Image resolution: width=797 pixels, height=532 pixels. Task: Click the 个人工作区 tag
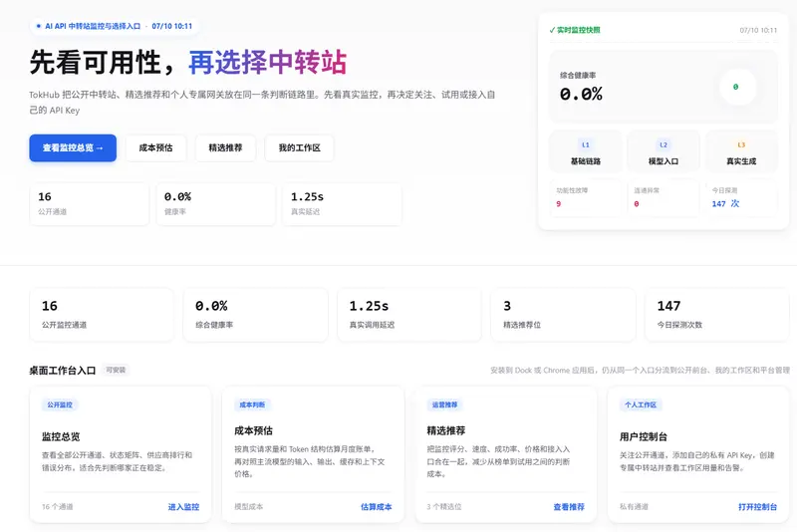coord(641,404)
